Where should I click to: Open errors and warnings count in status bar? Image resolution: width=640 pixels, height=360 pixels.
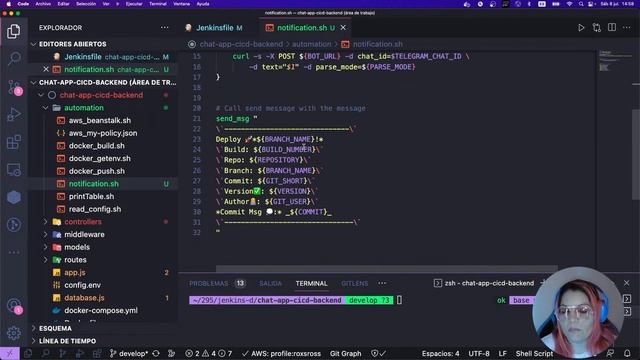(209, 353)
